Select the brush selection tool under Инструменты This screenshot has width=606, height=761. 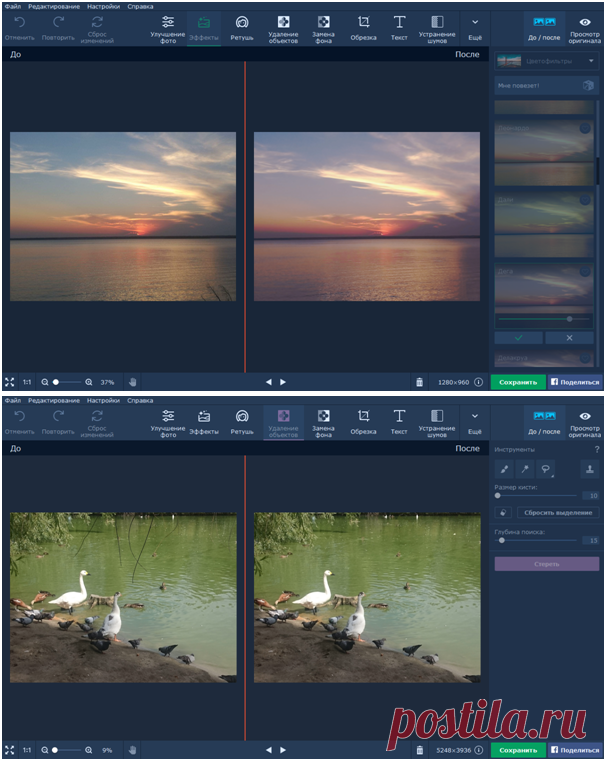(x=504, y=469)
